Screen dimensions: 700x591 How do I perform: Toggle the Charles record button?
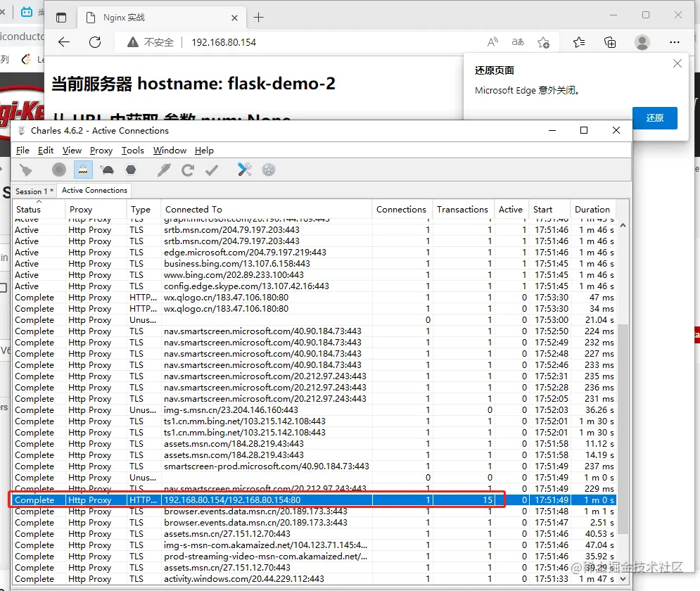tap(59, 170)
